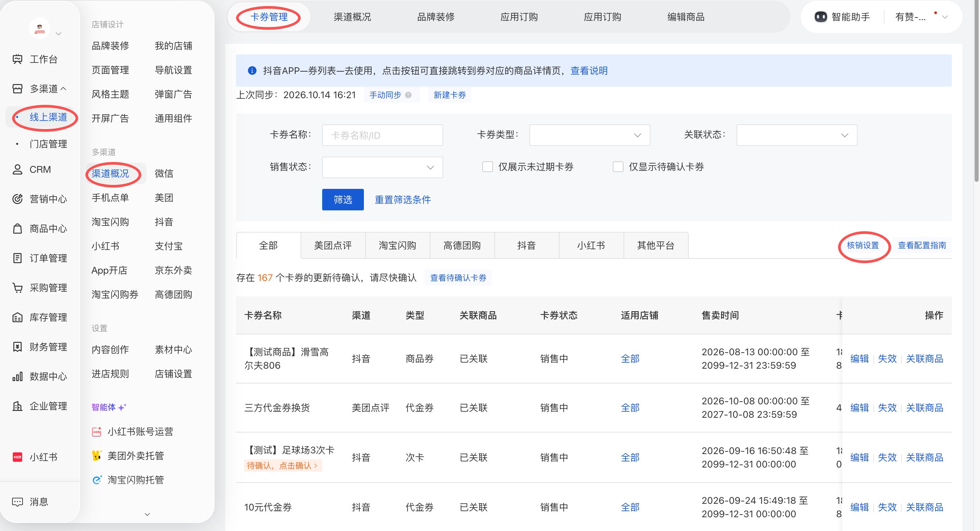Open CRM person icon

pyautogui.click(x=17, y=169)
